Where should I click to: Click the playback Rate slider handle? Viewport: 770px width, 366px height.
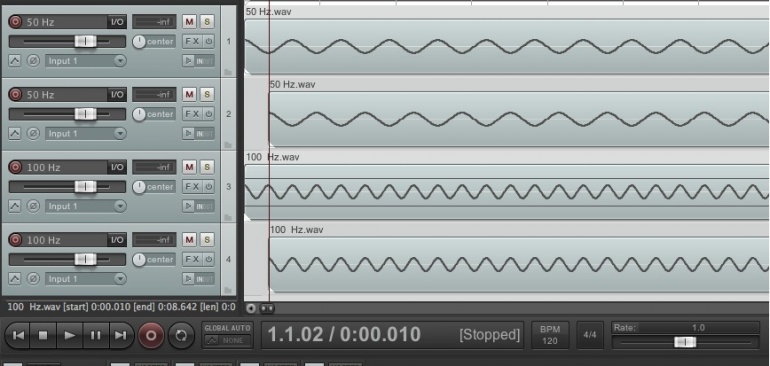click(x=685, y=342)
